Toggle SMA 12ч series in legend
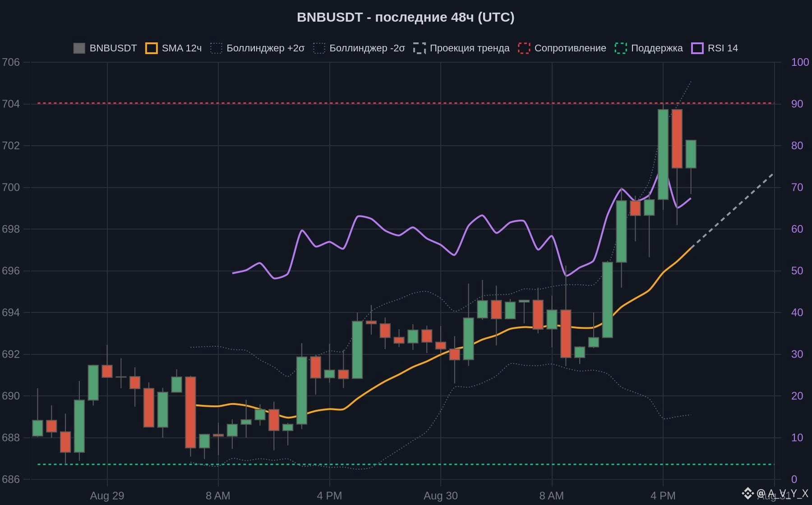Image resolution: width=812 pixels, height=505 pixels. coord(174,48)
